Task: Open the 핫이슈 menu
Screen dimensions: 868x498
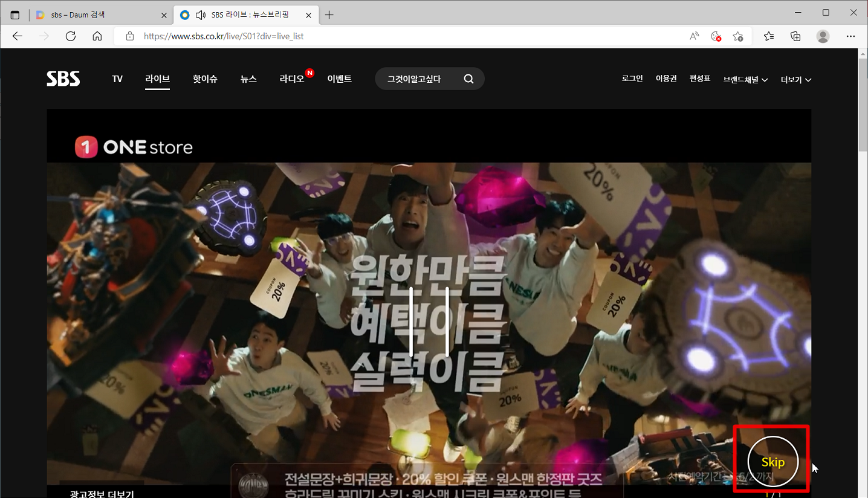Action: 205,79
